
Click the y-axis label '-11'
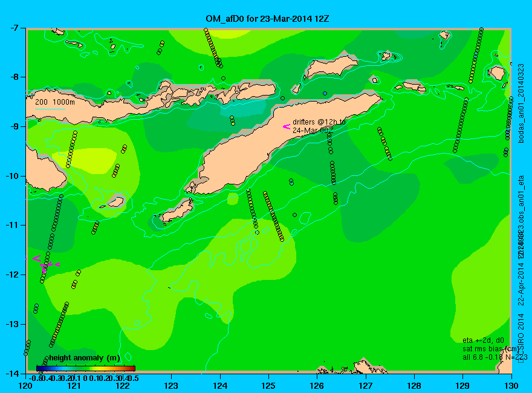click(x=13, y=225)
